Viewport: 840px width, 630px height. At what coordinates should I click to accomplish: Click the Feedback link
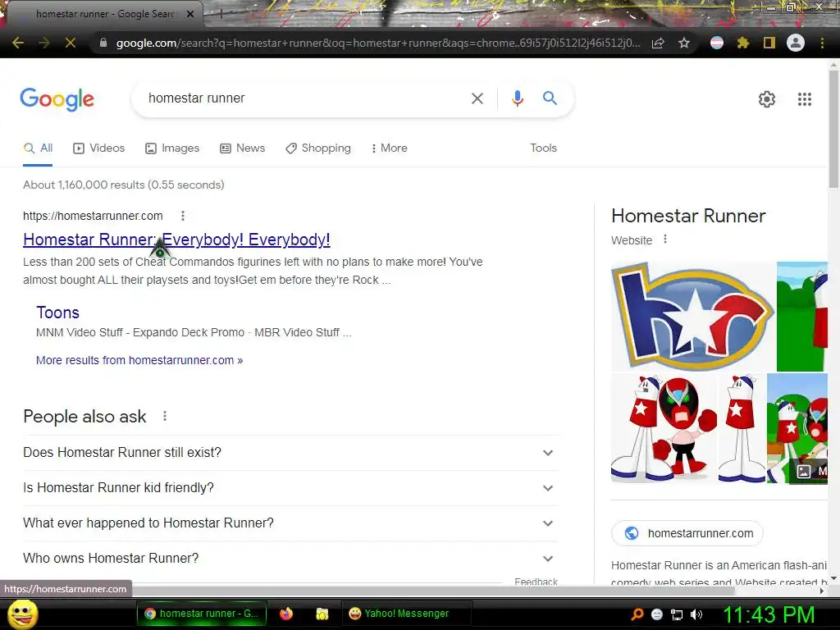tap(536, 582)
